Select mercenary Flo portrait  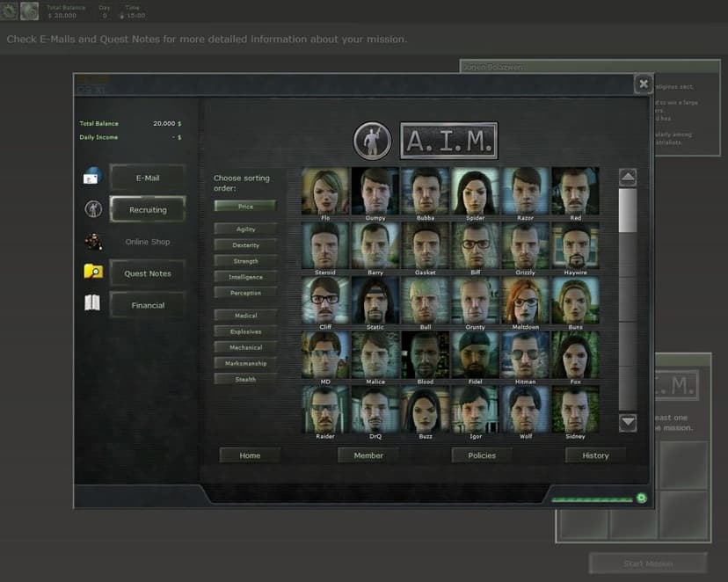pyautogui.click(x=325, y=191)
